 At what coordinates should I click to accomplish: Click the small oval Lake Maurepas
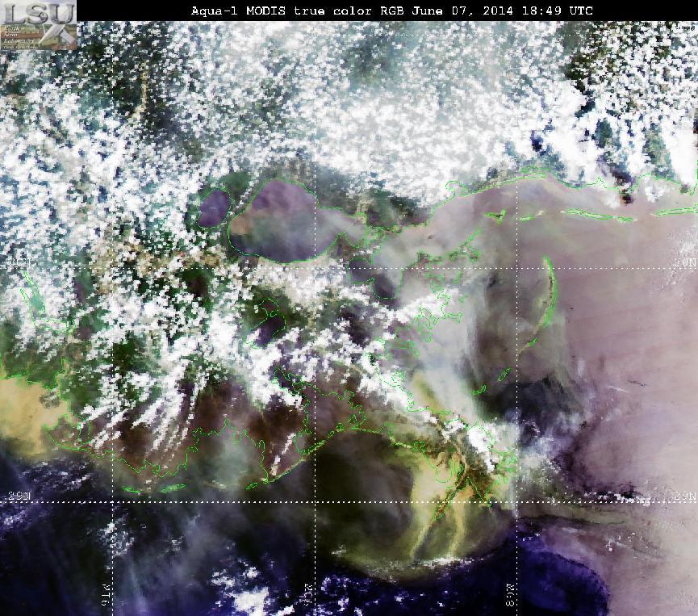coord(214,208)
